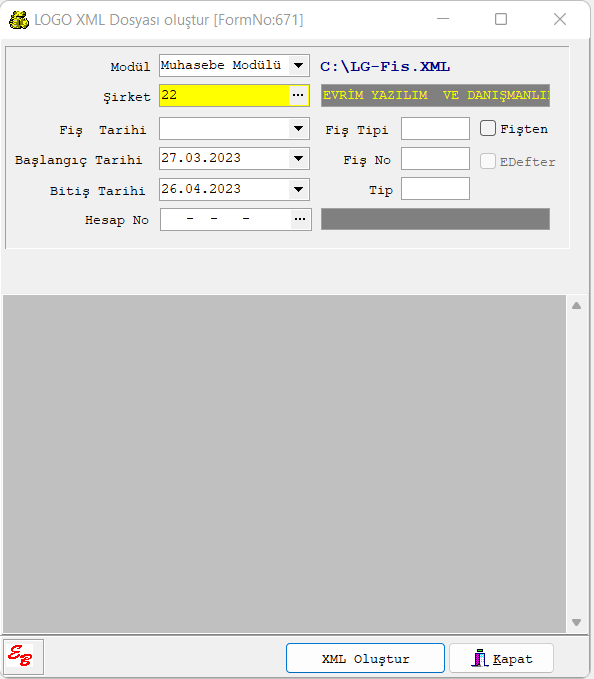Open the Fiş Tarihi date dropdown

[x=298, y=129]
